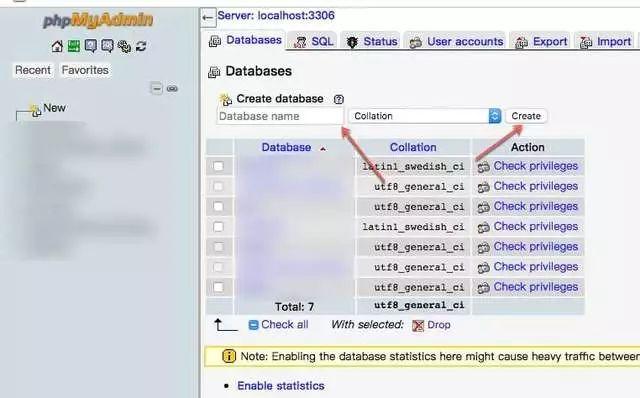The image size is (640, 398).
Task: Click the red Drop icon
Action: point(418,325)
